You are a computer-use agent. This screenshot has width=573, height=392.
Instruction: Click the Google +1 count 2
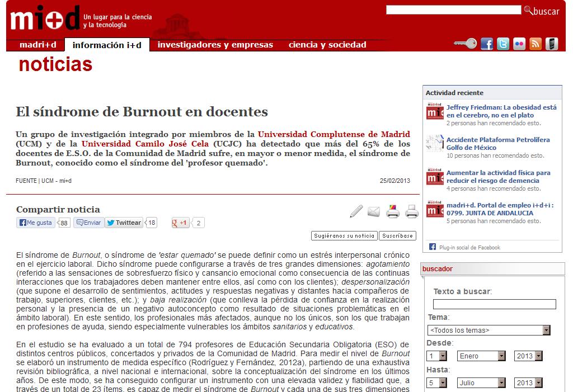pos(198,223)
